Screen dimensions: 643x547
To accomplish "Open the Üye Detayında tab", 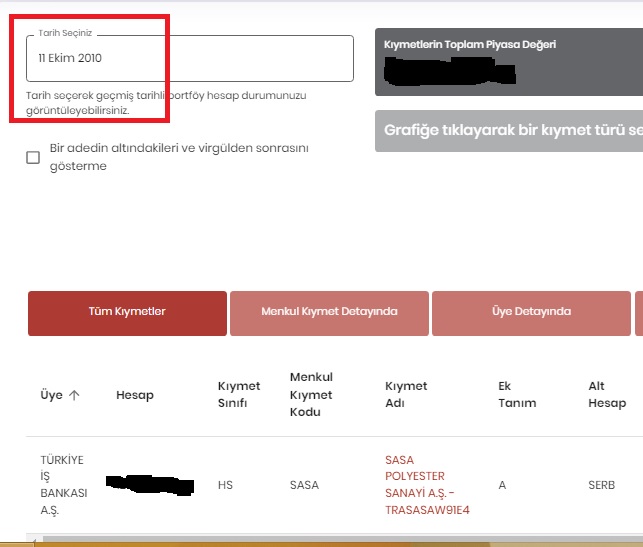I will coord(531,313).
